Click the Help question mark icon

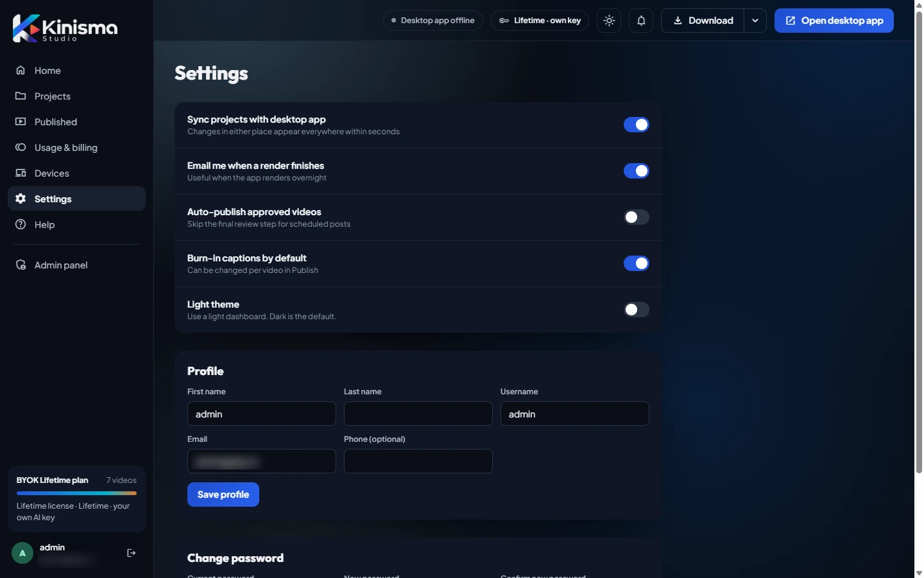coord(21,224)
